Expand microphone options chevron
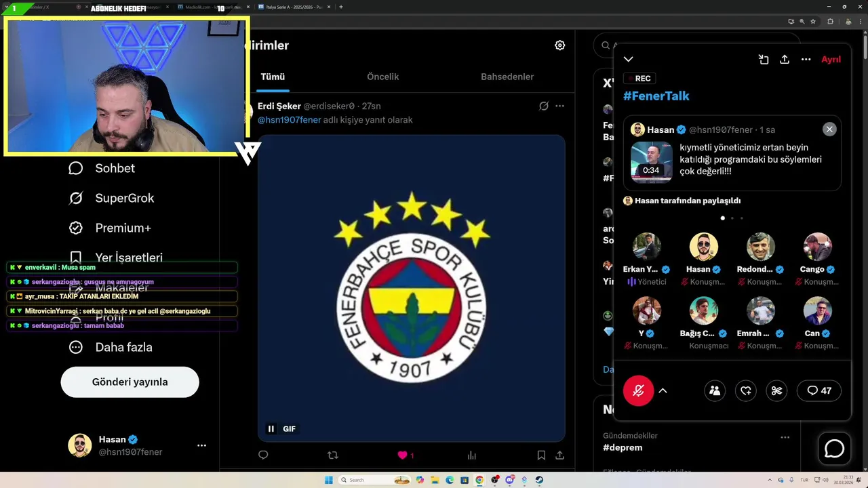 coord(663,390)
